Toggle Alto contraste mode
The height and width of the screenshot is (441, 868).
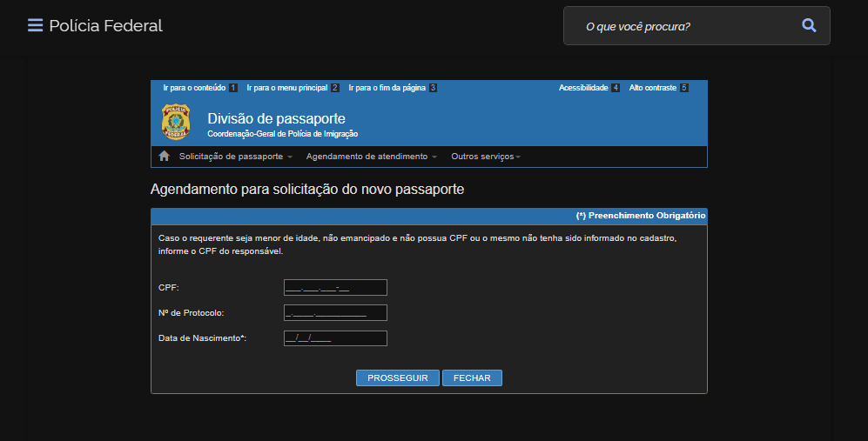[x=653, y=88]
